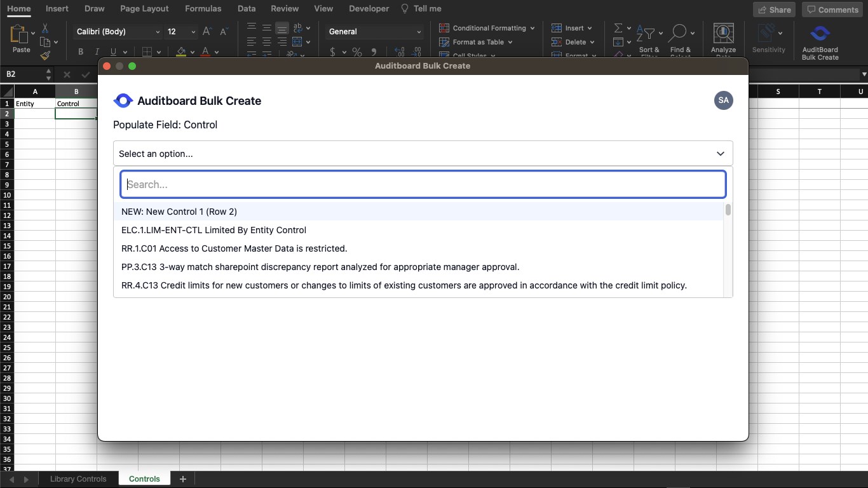The image size is (868, 488).
Task: Add a new sheet with the plus button
Action: click(x=183, y=479)
